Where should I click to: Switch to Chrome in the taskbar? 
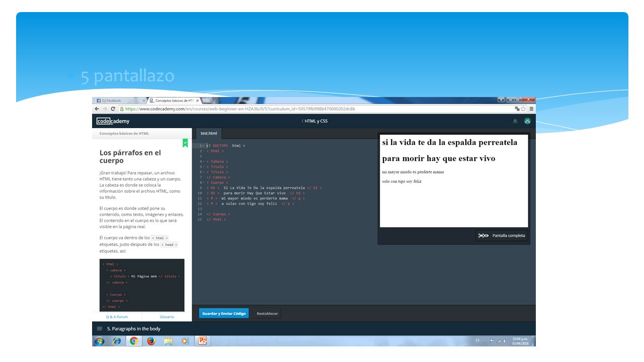[134, 341]
